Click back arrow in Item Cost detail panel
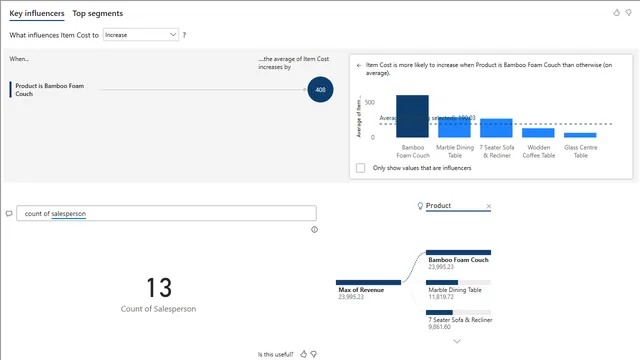 pyautogui.click(x=359, y=65)
